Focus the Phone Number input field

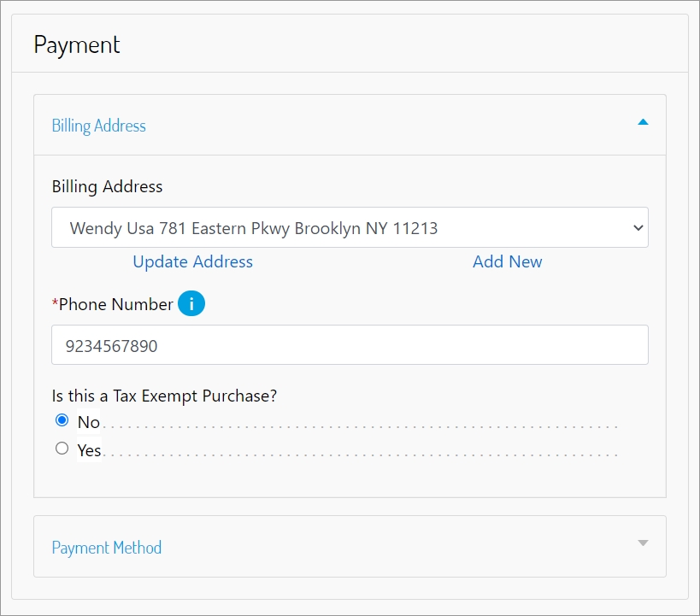pyautogui.click(x=350, y=345)
